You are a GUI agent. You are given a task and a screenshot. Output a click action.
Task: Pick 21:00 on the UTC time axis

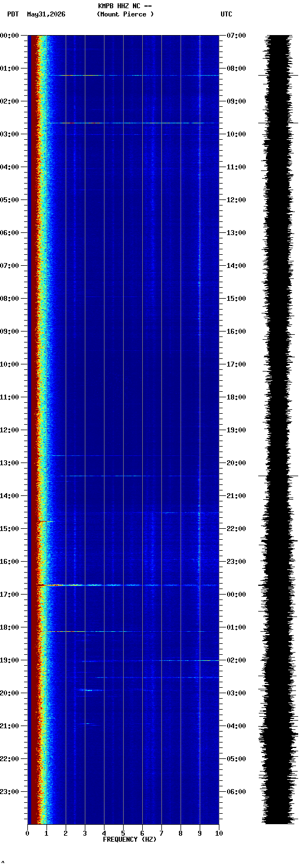click(x=236, y=496)
